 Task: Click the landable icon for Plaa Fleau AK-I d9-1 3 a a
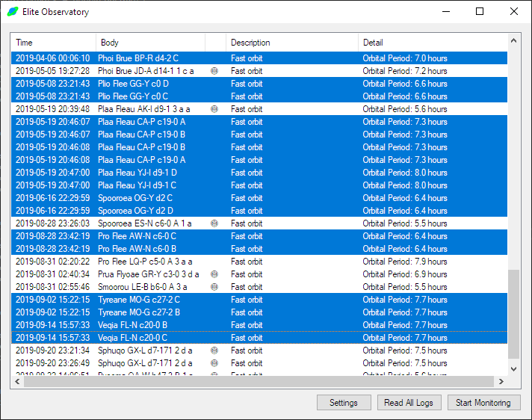(214, 109)
